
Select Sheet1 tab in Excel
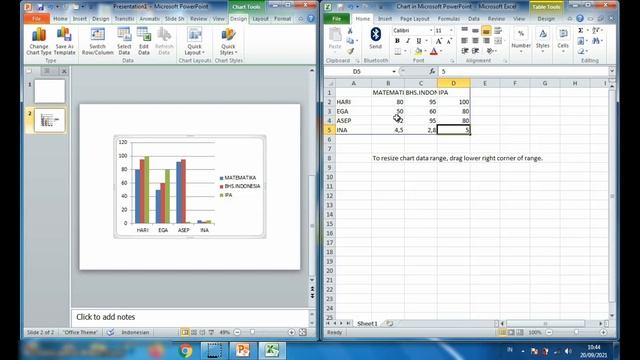pos(367,324)
